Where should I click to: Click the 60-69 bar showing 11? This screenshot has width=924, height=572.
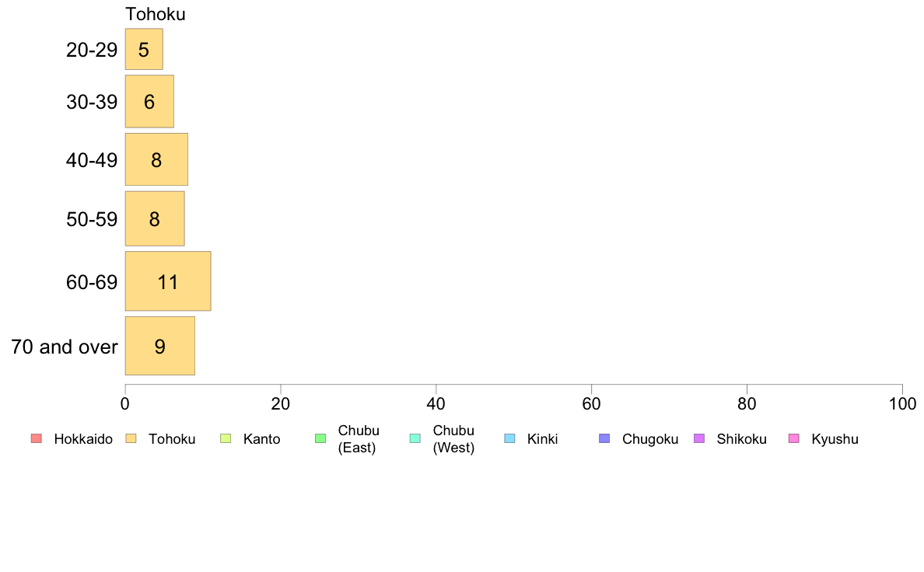click(168, 281)
